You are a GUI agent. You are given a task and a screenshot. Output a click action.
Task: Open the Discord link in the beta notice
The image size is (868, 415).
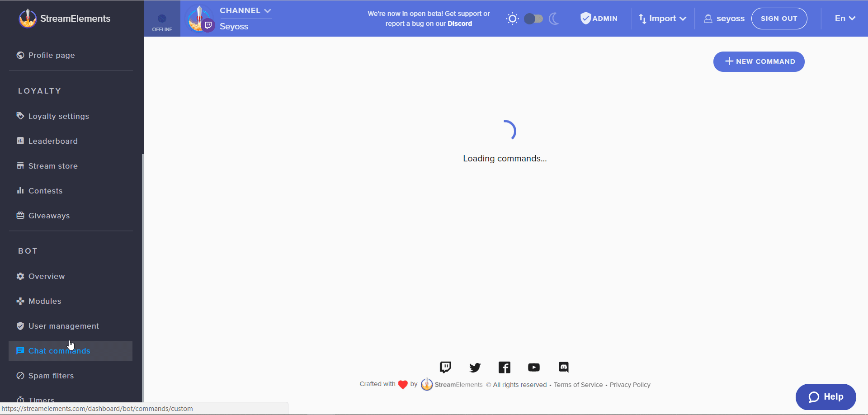click(460, 24)
